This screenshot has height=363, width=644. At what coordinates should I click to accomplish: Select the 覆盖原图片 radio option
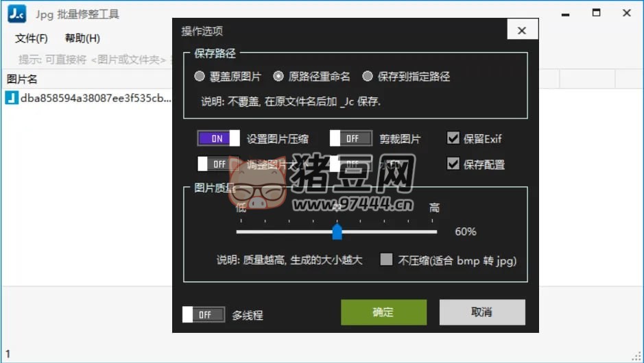pos(200,77)
